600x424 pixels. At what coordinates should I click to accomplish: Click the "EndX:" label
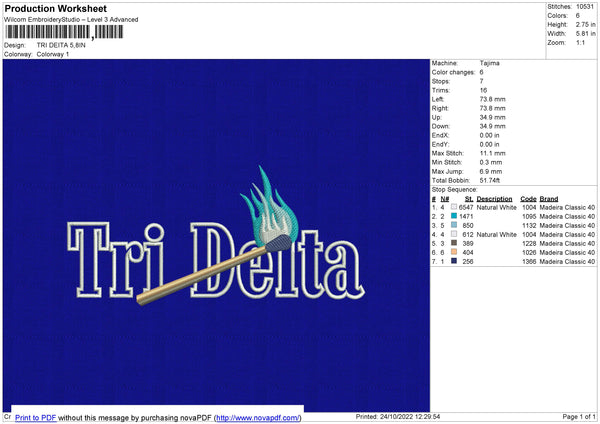point(440,135)
